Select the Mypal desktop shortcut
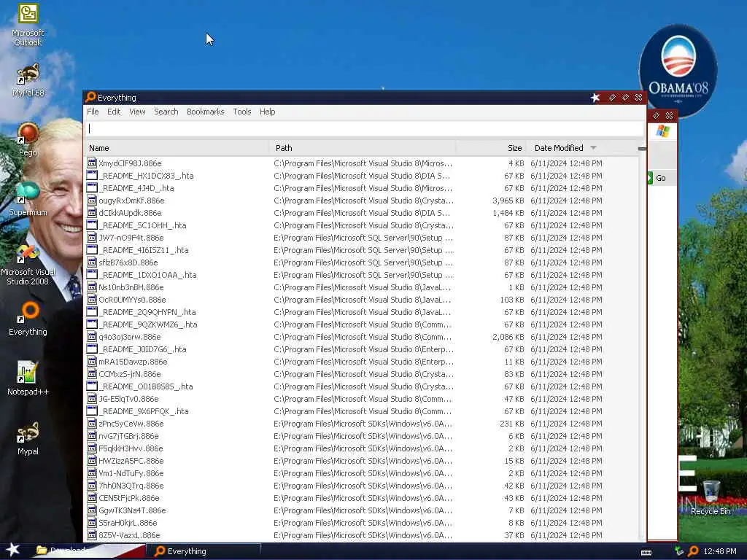The width and height of the screenshot is (747, 560). point(28,438)
